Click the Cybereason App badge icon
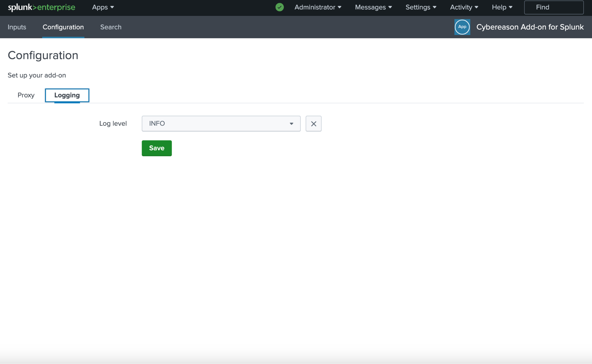 point(462,27)
